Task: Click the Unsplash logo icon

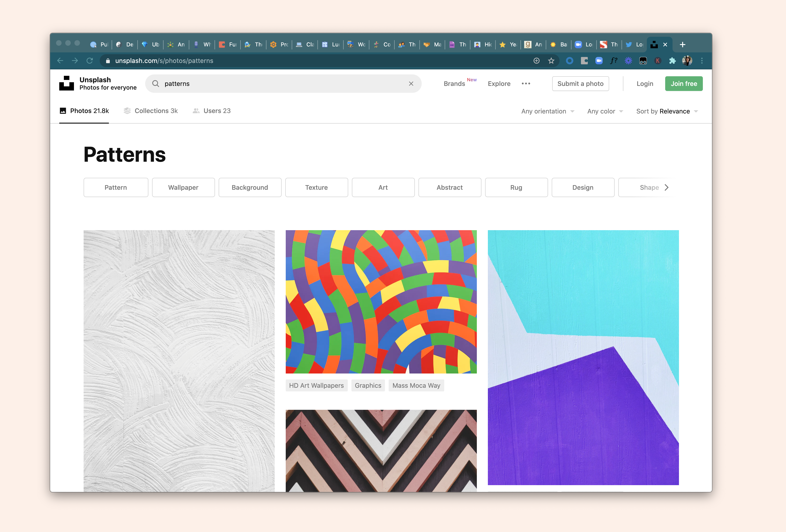Action: (x=66, y=83)
